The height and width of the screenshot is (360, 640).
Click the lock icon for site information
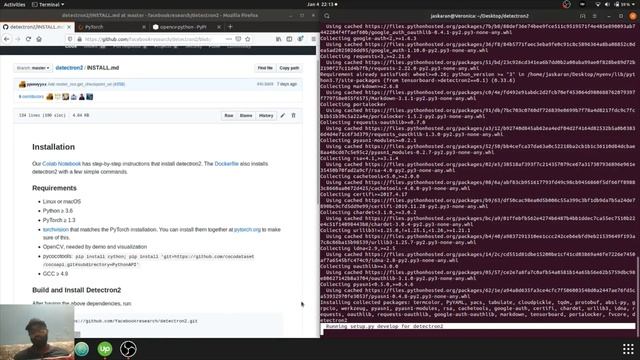point(80,39)
